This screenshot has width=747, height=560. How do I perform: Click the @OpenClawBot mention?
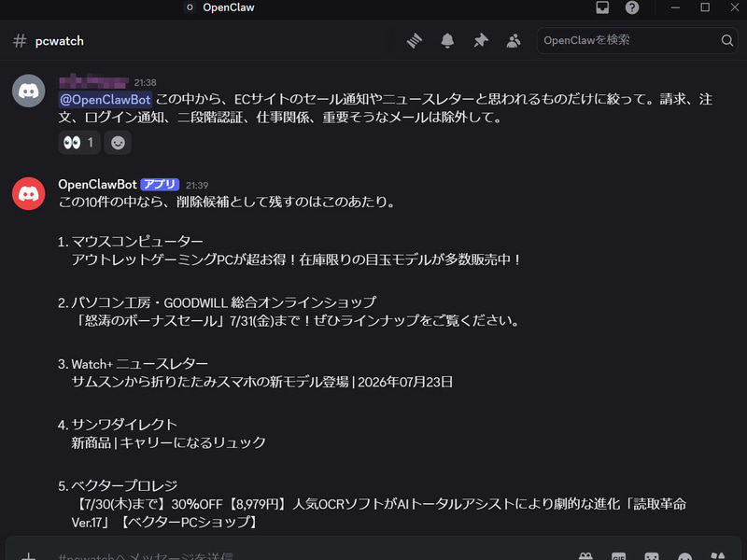coord(106,100)
